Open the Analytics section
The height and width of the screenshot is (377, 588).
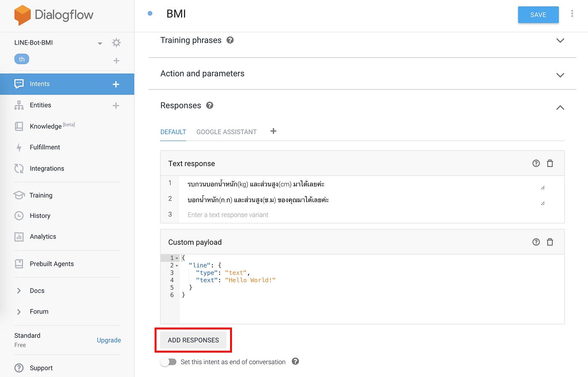[x=43, y=236]
